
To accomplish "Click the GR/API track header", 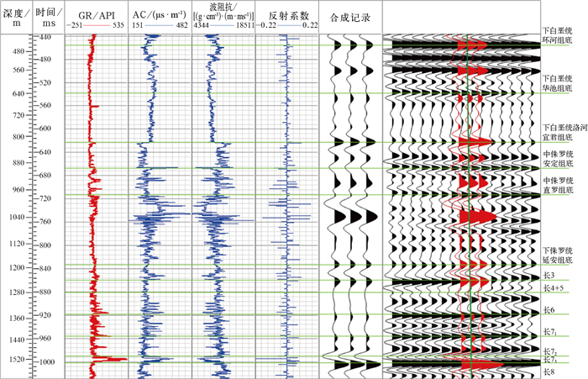I will click(x=96, y=15).
